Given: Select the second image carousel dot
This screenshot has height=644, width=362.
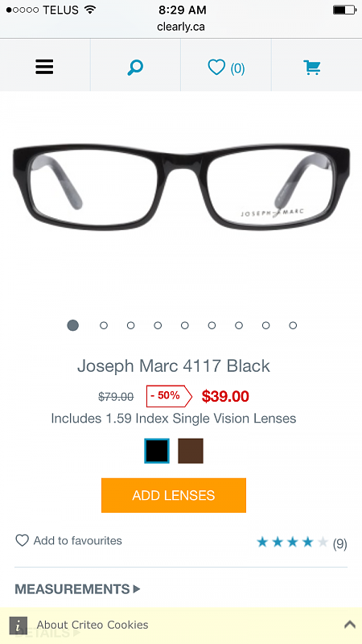Looking at the screenshot, I should [x=104, y=325].
